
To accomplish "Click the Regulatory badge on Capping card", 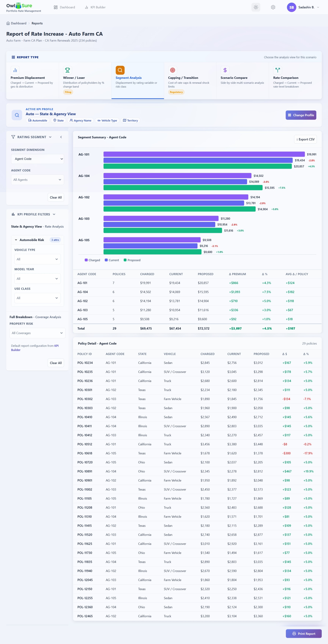I will coord(176,92).
